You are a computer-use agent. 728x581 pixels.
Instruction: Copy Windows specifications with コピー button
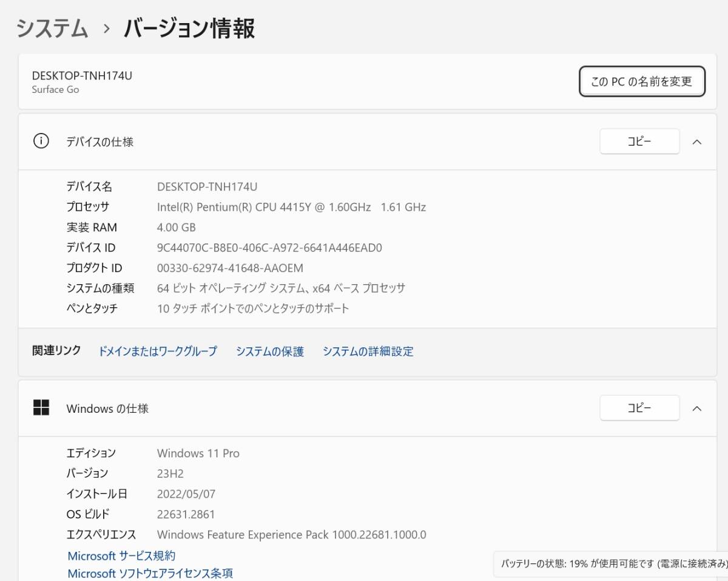[x=639, y=408]
